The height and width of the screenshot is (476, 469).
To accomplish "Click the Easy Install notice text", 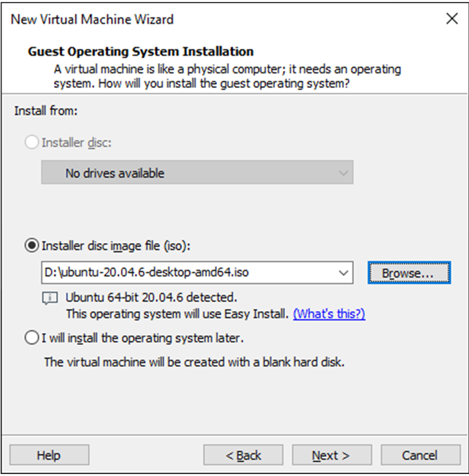I will click(177, 314).
